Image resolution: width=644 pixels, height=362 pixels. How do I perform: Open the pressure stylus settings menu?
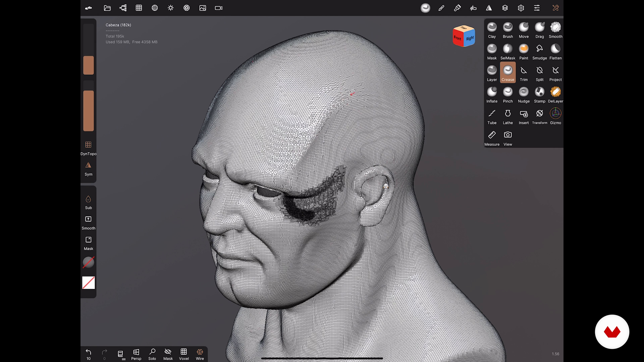coord(473,8)
